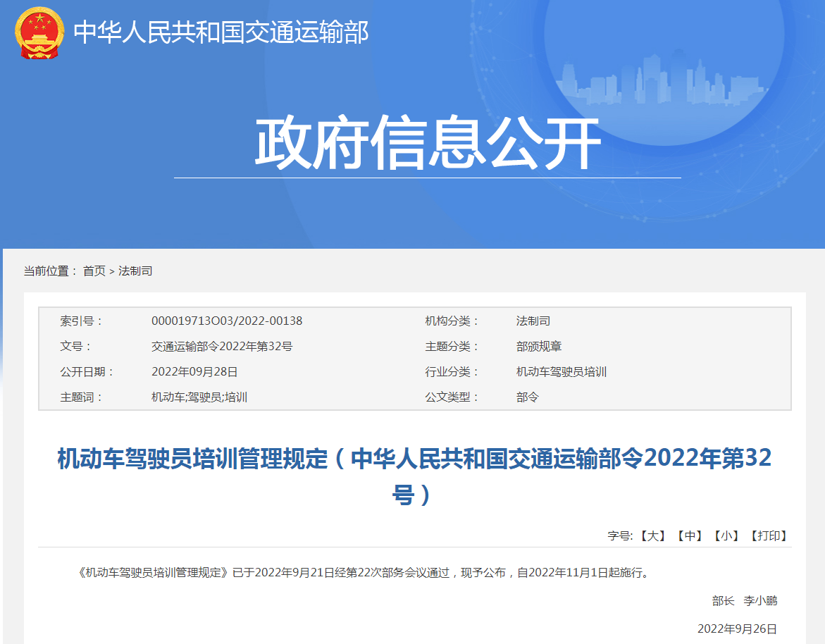Open 法制司 in the breadcrumb trail
The height and width of the screenshot is (644, 825).
tap(135, 271)
